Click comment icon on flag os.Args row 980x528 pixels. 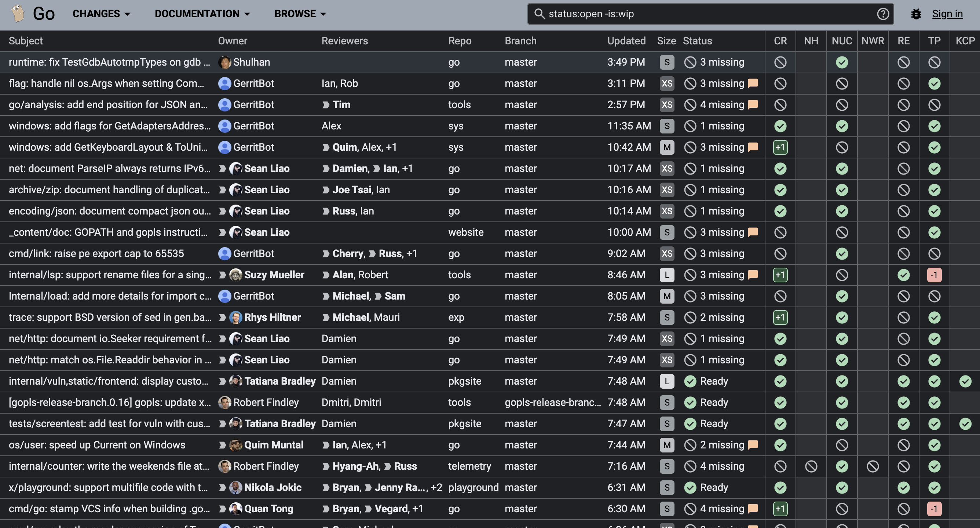(753, 83)
